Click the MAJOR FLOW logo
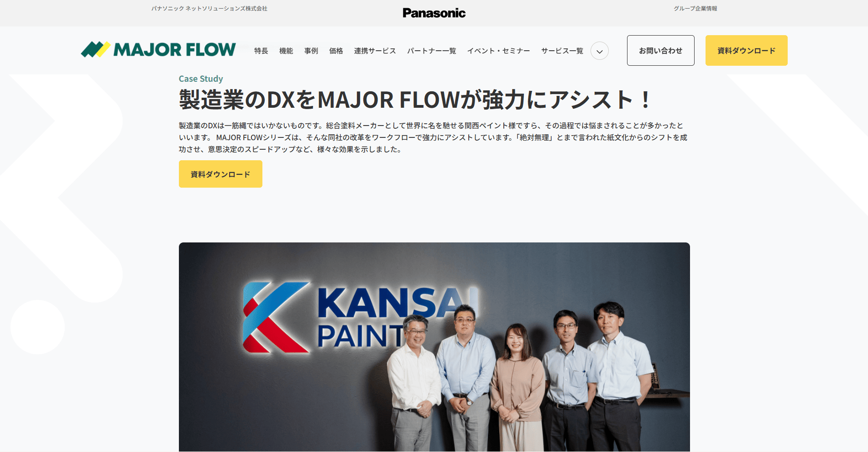The image size is (868, 452). tap(158, 49)
